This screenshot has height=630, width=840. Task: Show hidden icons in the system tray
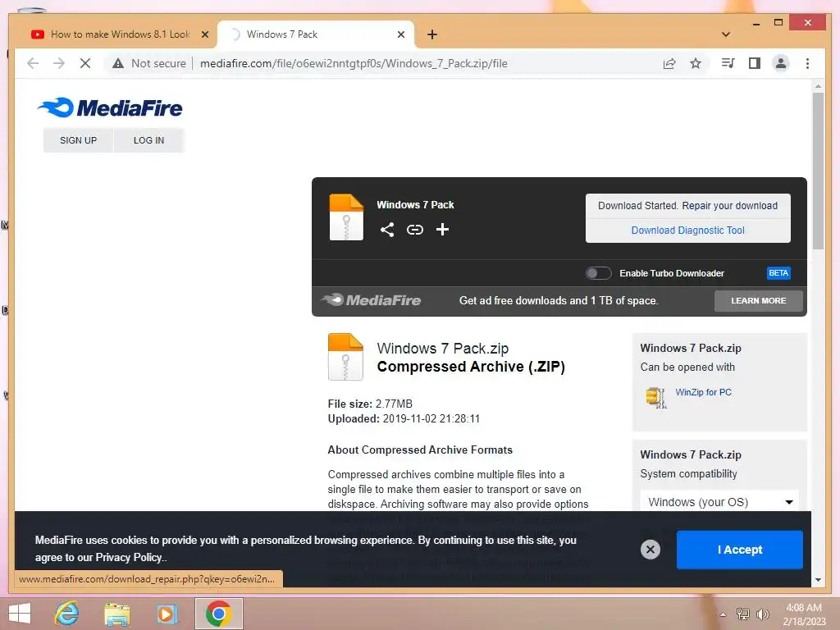723,614
